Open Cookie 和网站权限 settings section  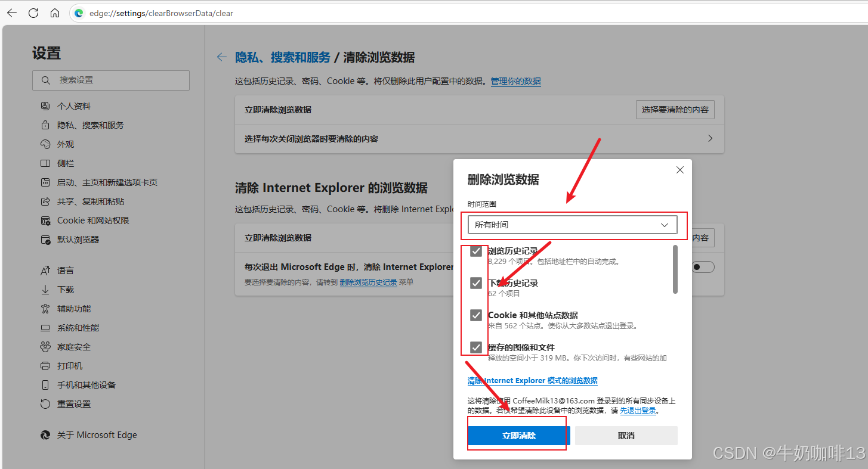point(93,220)
